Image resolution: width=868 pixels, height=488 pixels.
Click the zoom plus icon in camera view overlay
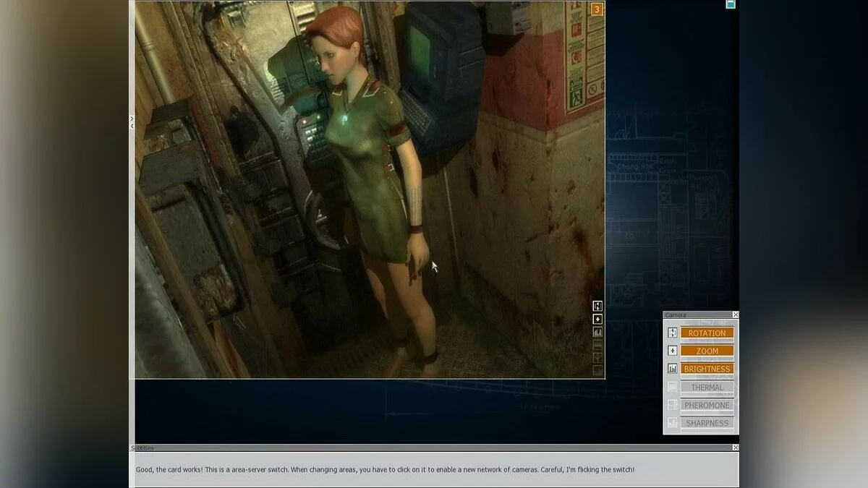[x=597, y=319]
